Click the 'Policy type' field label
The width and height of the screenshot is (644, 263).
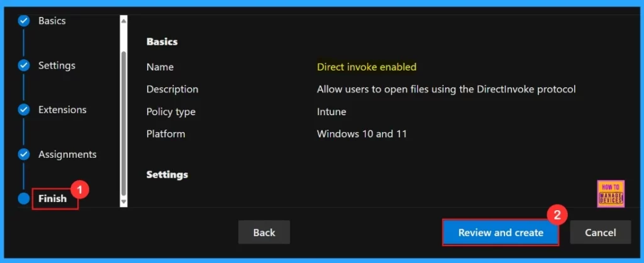tap(171, 112)
